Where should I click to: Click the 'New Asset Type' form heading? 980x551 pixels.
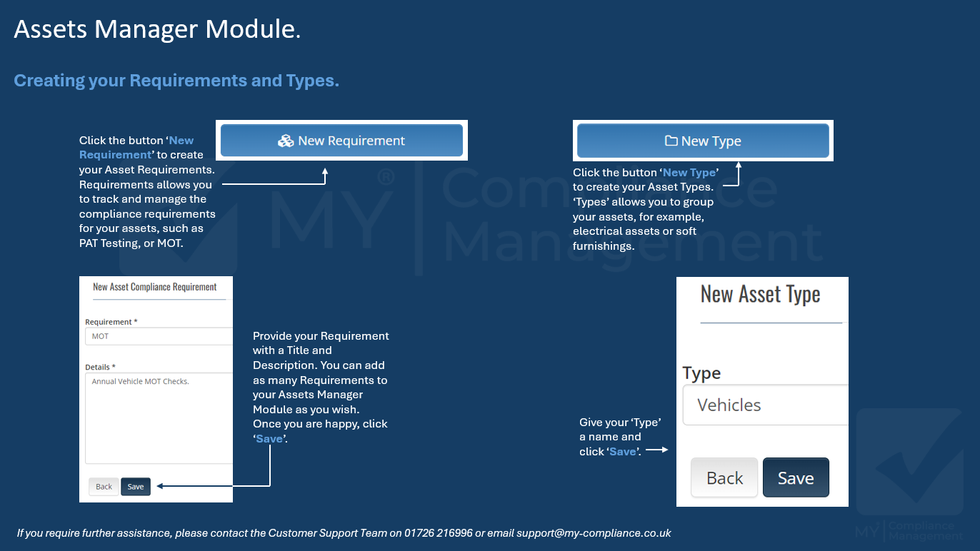click(760, 294)
